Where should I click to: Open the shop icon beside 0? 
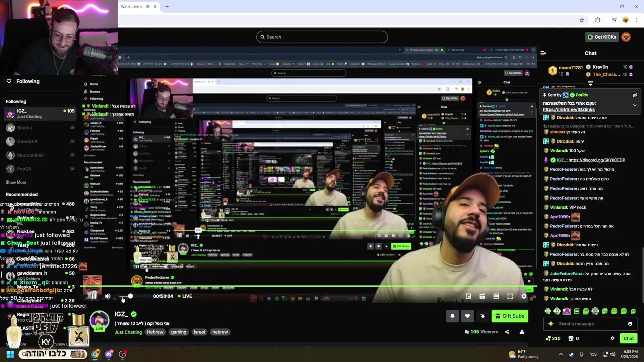[x=570, y=338]
